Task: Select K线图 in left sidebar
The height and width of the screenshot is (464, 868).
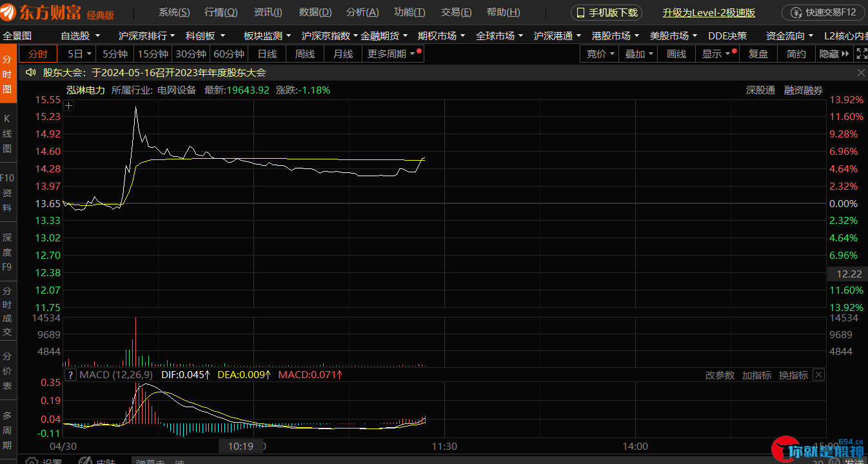Action: pyautogui.click(x=8, y=134)
